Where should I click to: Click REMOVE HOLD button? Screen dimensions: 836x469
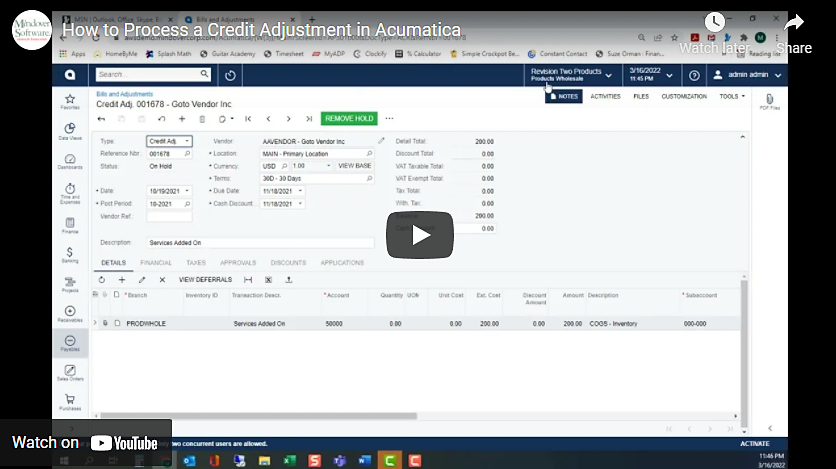349,118
